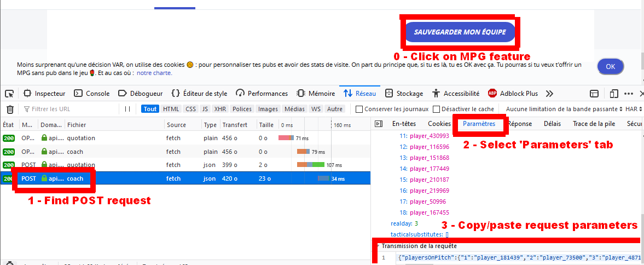644x265 pixels.
Task: Focus the Filtrer les URL field
Action: pyautogui.click(x=70, y=110)
